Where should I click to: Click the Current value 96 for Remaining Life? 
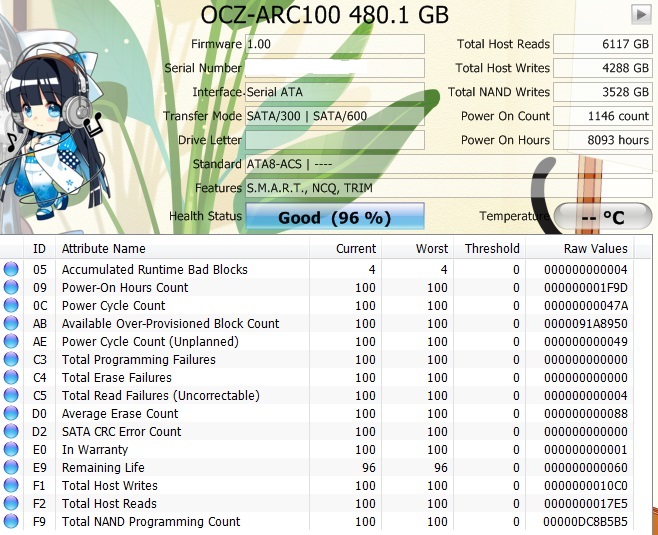coord(368,467)
